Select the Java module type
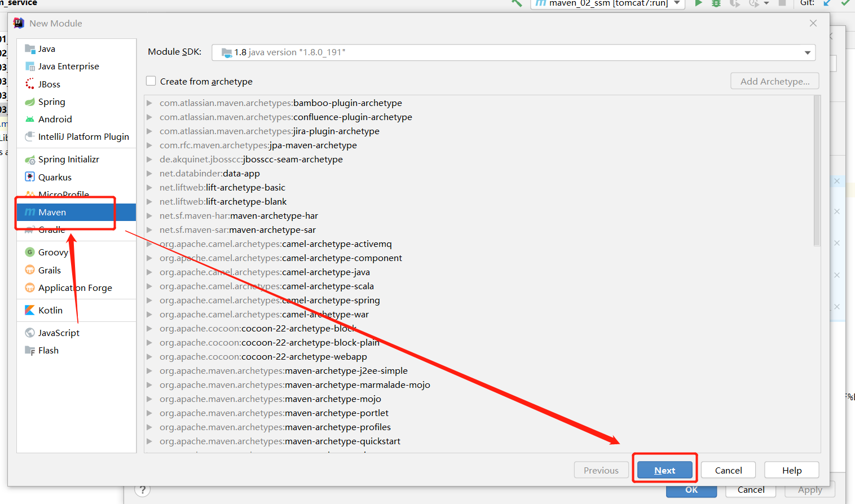 pos(76,49)
